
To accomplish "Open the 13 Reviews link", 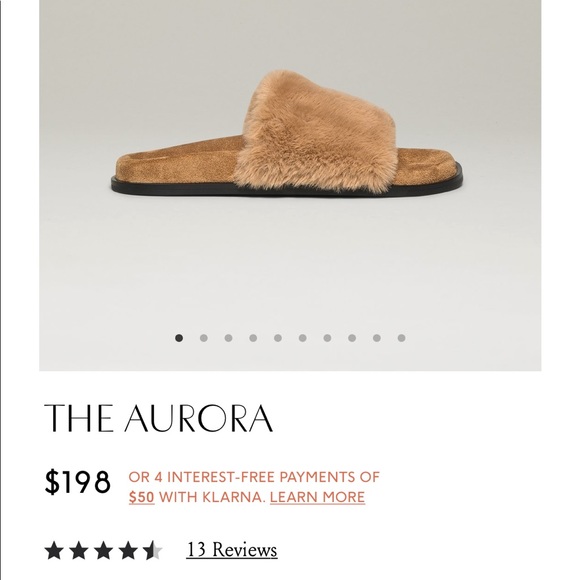I will (x=232, y=550).
